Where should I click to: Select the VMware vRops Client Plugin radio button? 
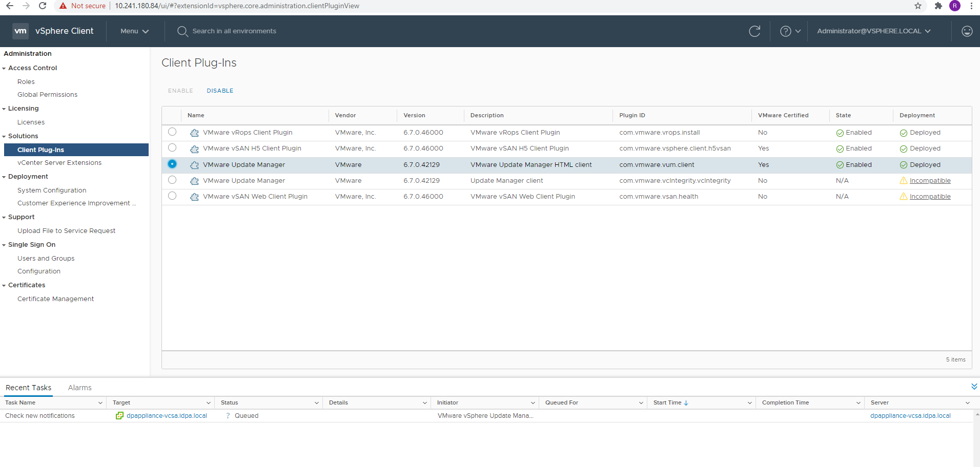(172, 132)
